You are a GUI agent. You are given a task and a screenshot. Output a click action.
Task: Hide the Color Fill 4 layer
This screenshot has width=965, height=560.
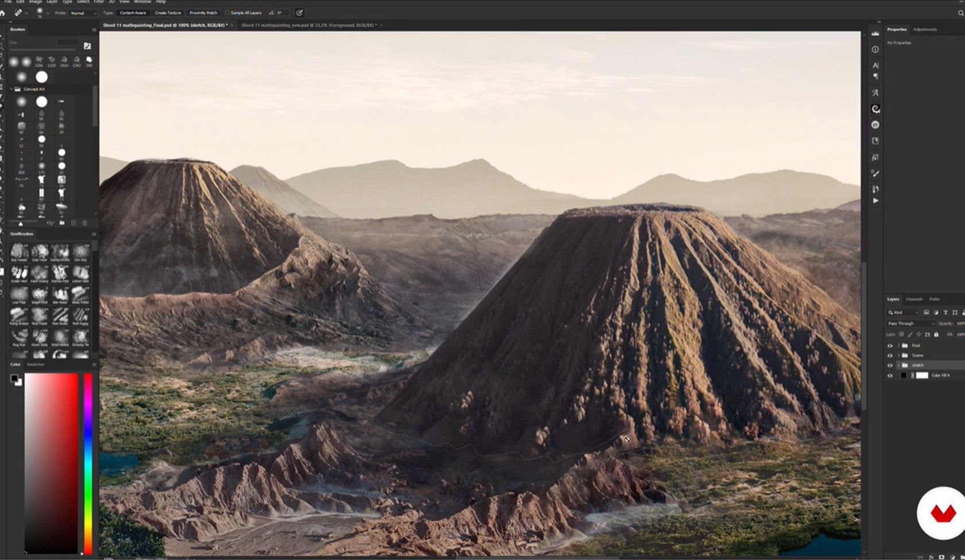pos(890,376)
